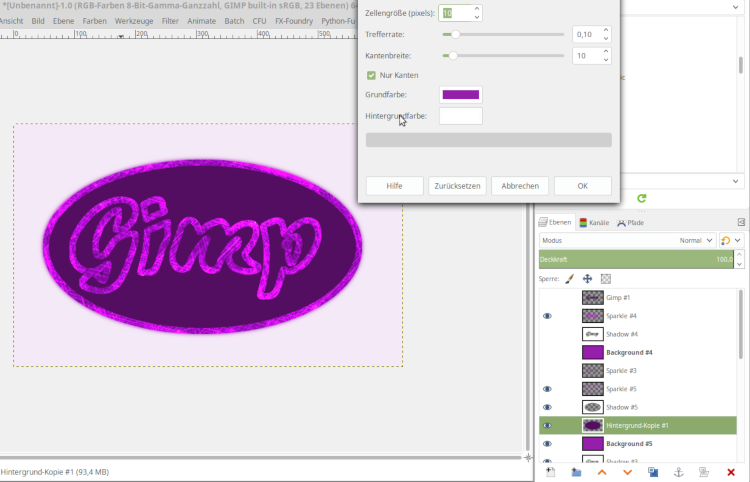Image resolution: width=750 pixels, height=482 pixels.
Task: Click the Zurücksetzen button
Action: pyautogui.click(x=457, y=186)
